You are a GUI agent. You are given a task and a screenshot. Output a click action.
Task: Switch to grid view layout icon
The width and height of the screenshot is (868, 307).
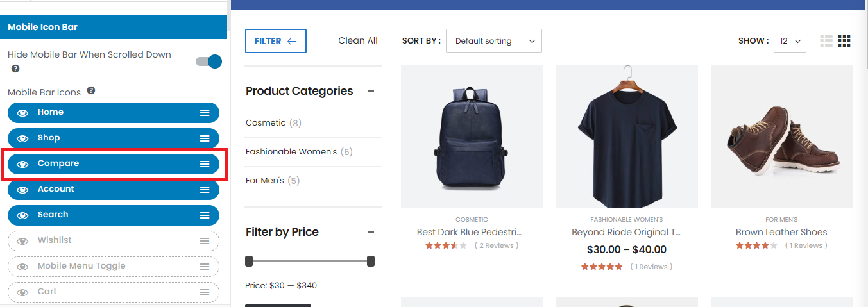coord(844,41)
